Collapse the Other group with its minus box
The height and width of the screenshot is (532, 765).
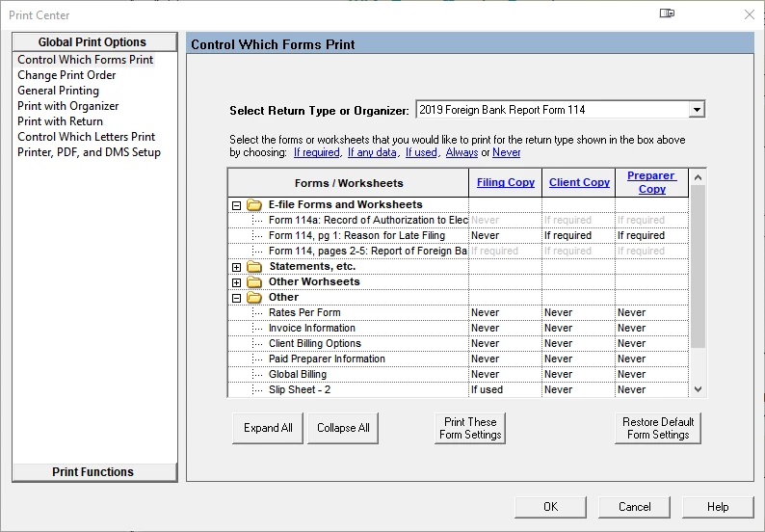(237, 298)
